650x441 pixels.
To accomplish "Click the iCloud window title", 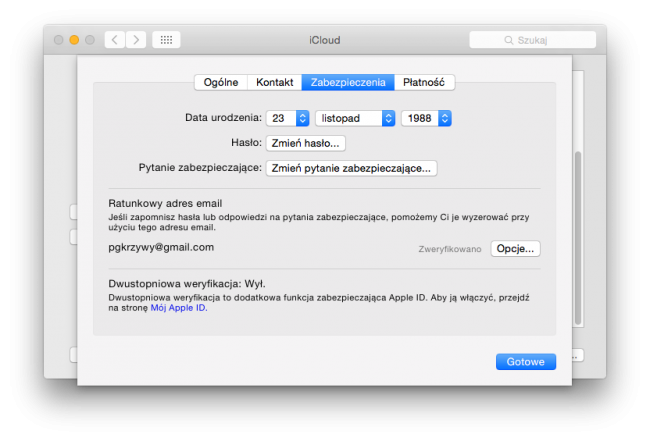I will click(x=325, y=40).
